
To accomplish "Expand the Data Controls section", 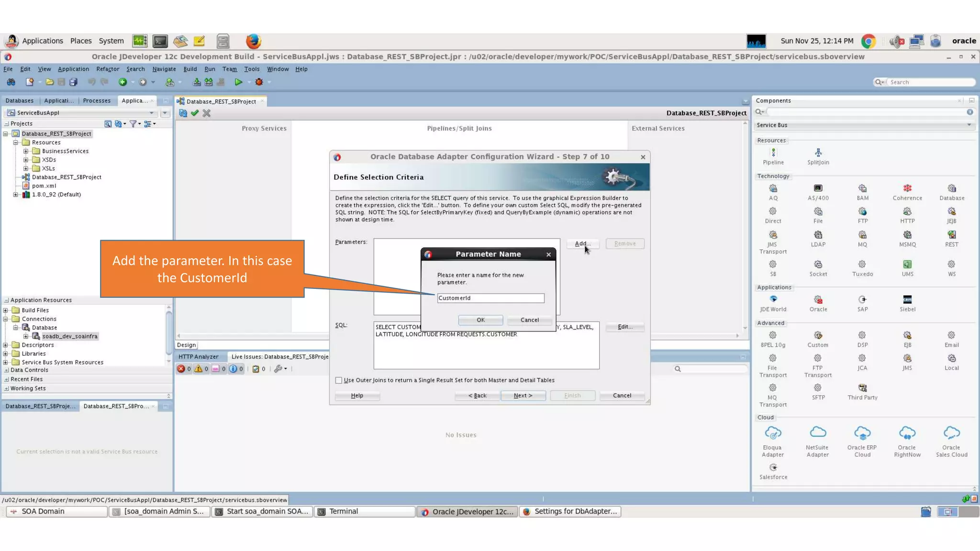I will pos(7,370).
